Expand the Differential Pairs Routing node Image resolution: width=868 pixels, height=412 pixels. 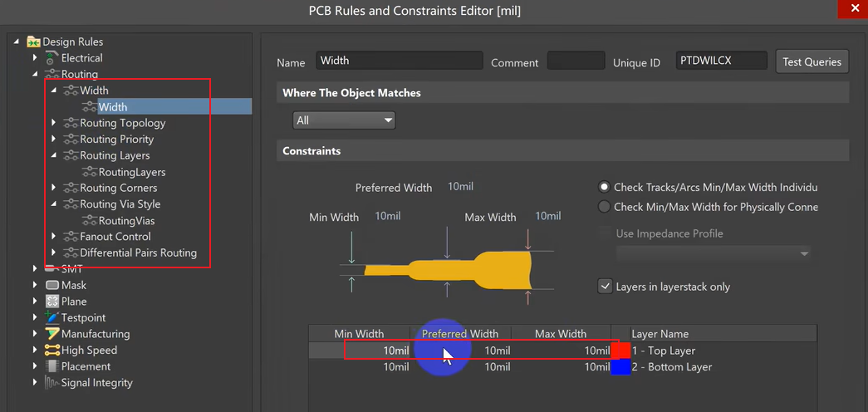pyautogui.click(x=54, y=253)
